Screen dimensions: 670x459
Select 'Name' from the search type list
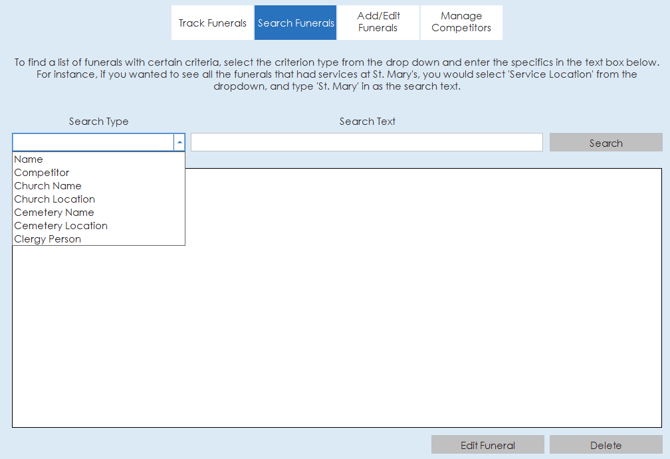click(x=29, y=159)
